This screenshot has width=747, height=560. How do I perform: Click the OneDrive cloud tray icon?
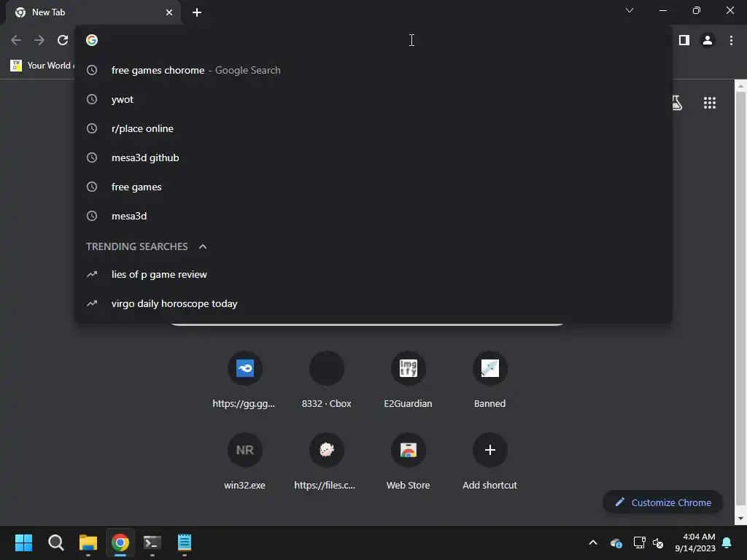[616, 542]
